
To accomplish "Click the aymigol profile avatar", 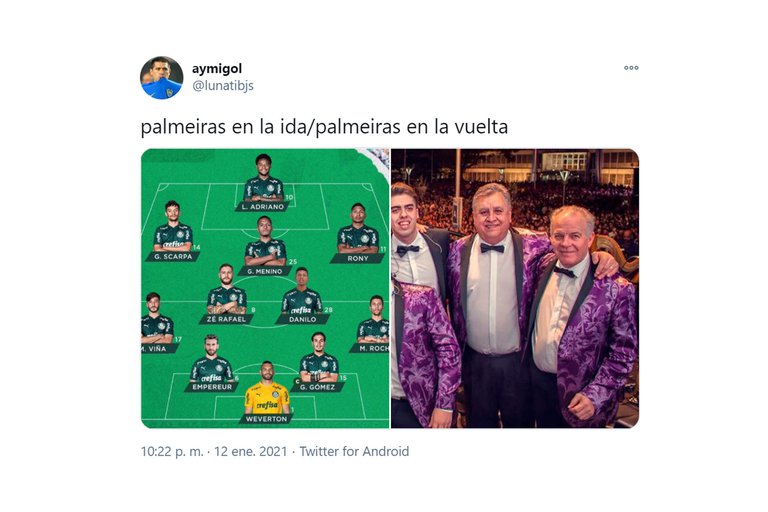I will point(162,77).
